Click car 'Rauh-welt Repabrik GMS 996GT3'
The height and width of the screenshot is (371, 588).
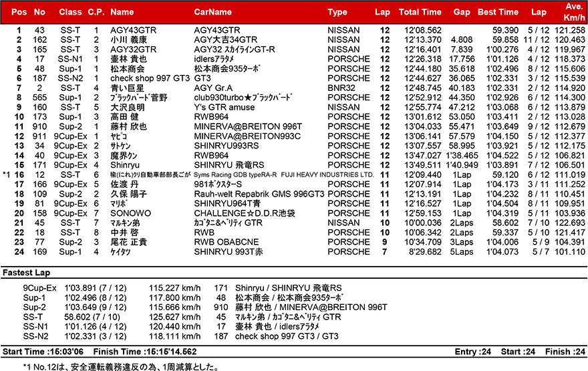259,195
